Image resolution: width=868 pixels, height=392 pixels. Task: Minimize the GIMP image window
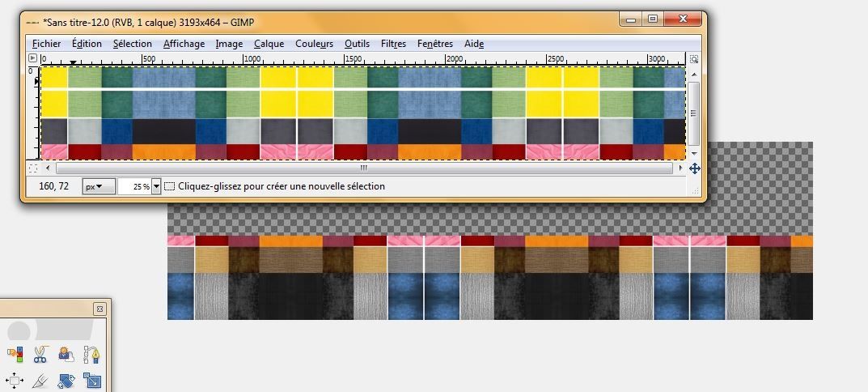coord(630,19)
